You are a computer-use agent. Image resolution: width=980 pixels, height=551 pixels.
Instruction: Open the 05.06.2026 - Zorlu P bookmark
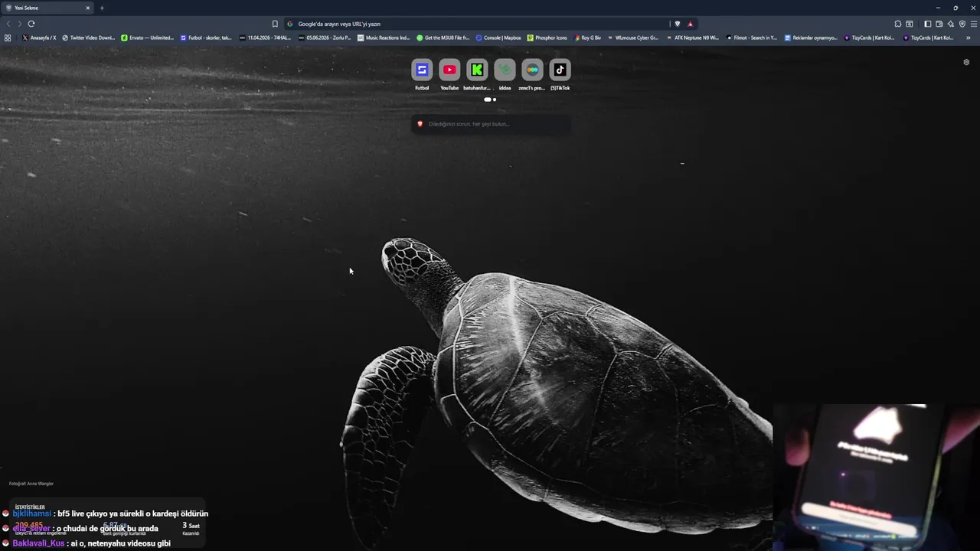coord(325,37)
